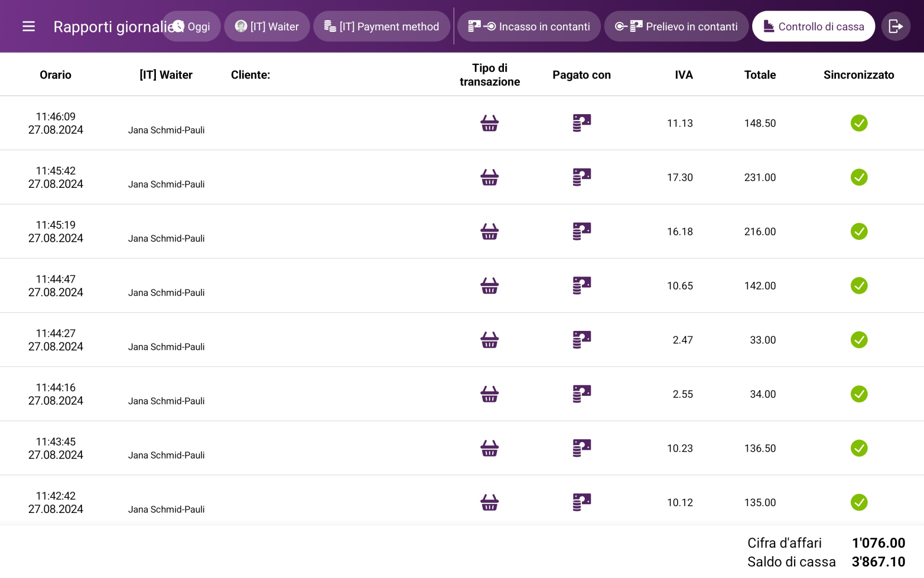Filter report by Oggi
Viewport: 924px width, 578px height.
click(x=191, y=26)
